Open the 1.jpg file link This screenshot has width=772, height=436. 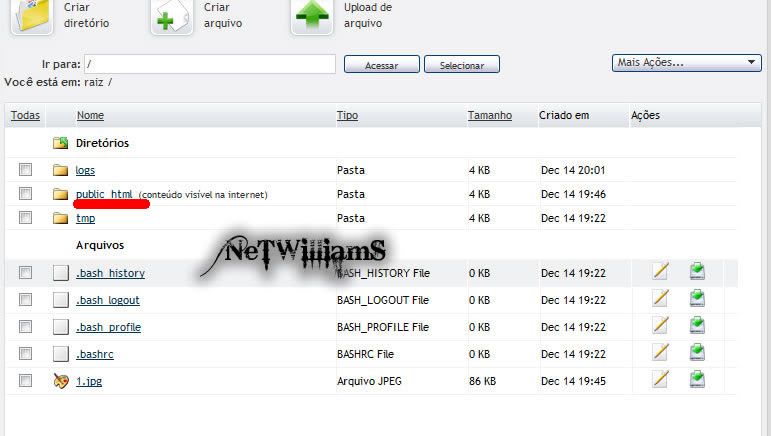click(89, 381)
